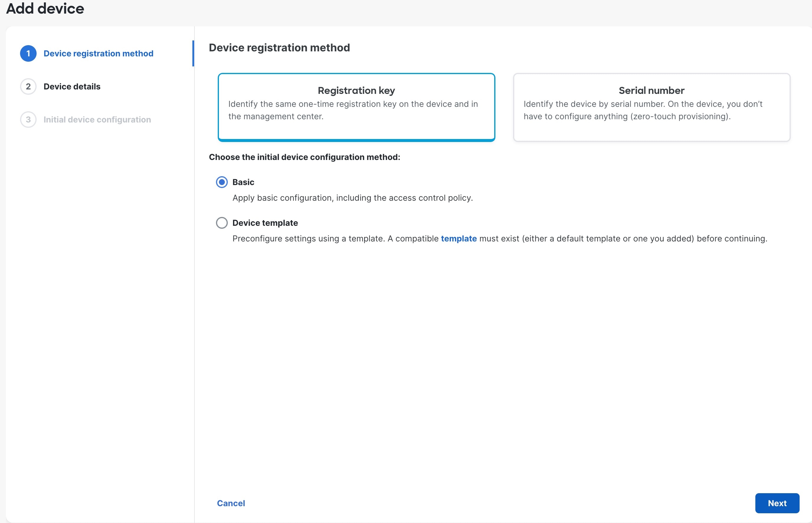Select the Registration key method card
This screenshot has height=523, width=812.
click(x=356, y=107)
